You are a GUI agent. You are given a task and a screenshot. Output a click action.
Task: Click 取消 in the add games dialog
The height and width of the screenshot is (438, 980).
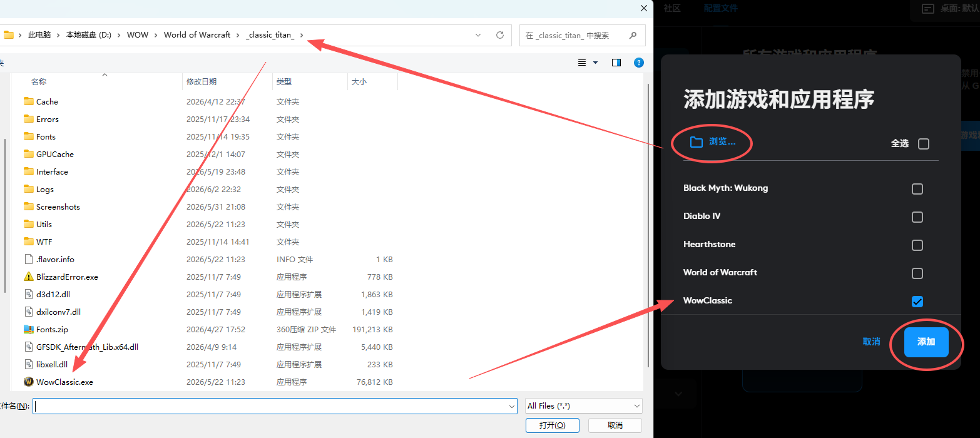pos(872,342)
